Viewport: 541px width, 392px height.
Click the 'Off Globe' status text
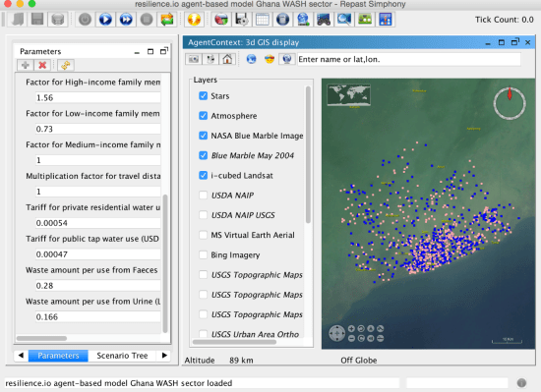click(359, 361)
